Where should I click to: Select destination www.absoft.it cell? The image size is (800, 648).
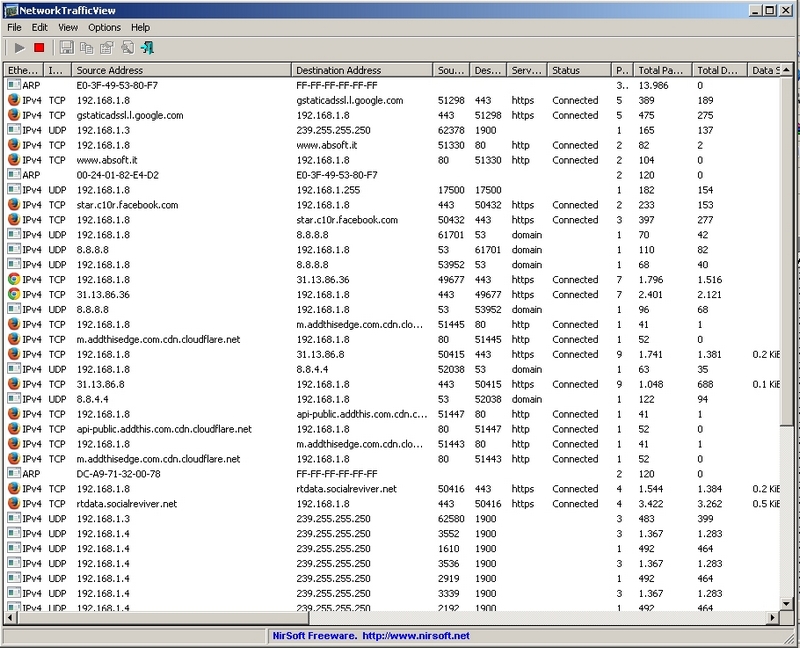pos(327,145)
